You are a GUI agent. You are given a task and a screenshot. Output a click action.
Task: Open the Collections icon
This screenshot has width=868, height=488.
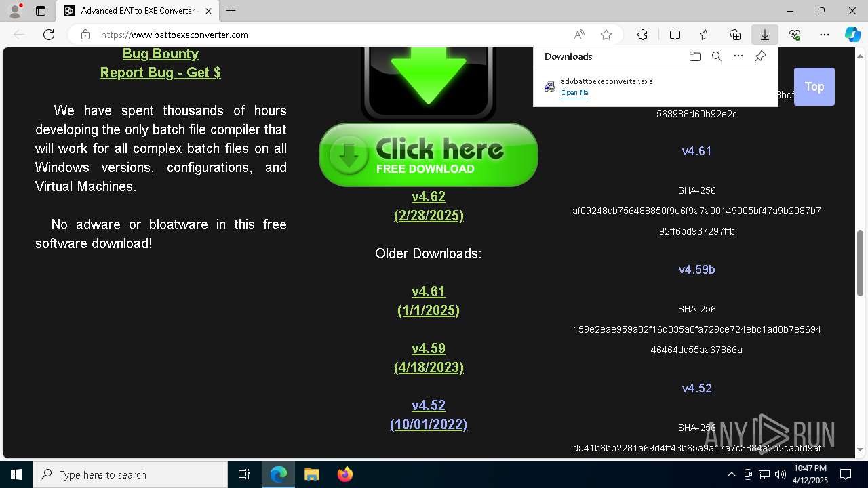pos(735,35)
